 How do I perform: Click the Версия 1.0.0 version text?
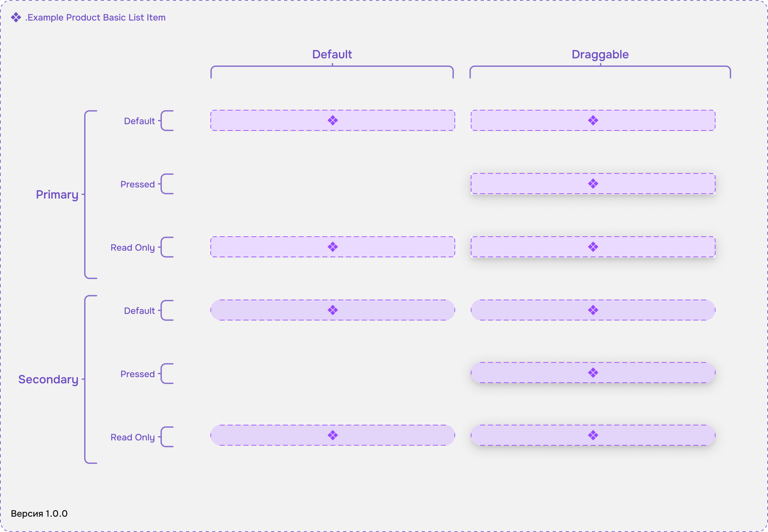[39, 514]
